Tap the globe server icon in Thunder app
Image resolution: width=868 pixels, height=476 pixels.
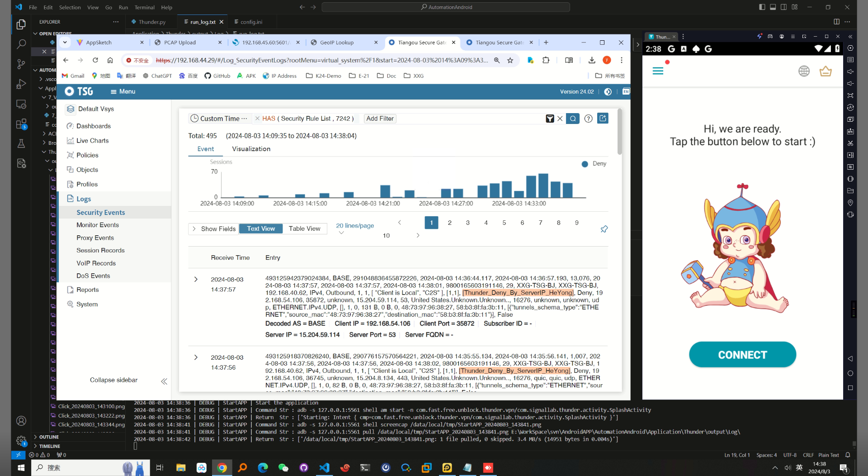point(804,71)
